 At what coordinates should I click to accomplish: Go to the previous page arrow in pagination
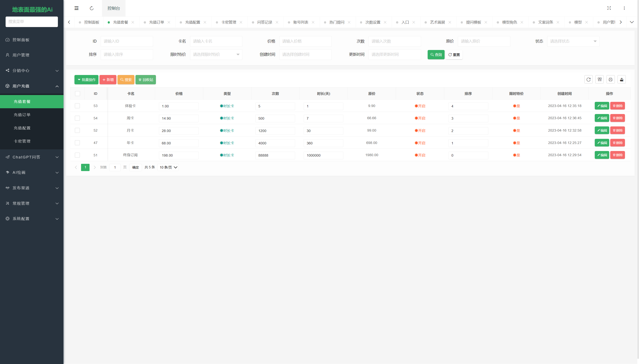76,167
